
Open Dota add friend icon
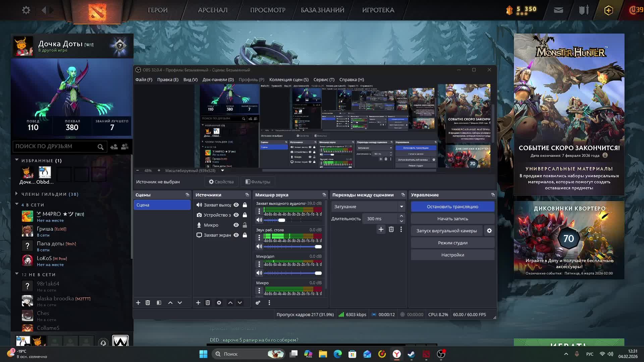click(x=114, y=147)
